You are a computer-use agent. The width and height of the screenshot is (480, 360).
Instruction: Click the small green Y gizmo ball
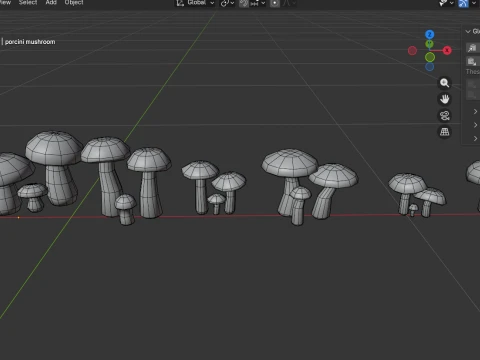[x=430, y=44]
